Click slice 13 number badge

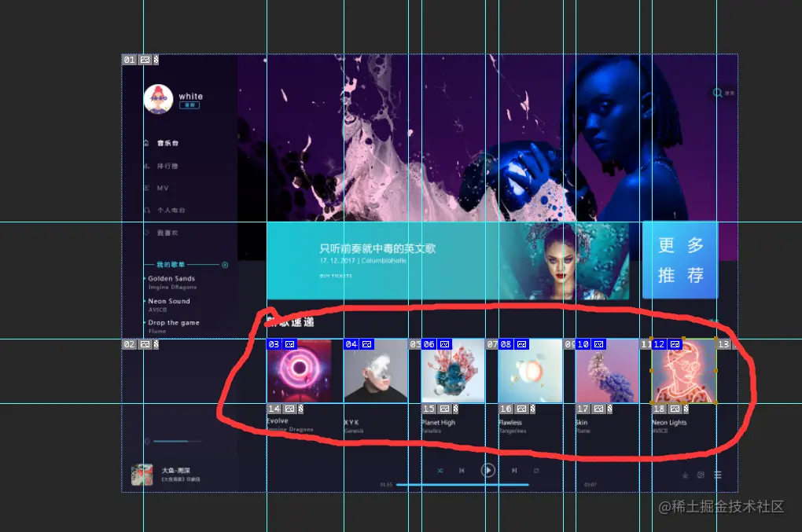pyautogui.click(x=723, y=344)
